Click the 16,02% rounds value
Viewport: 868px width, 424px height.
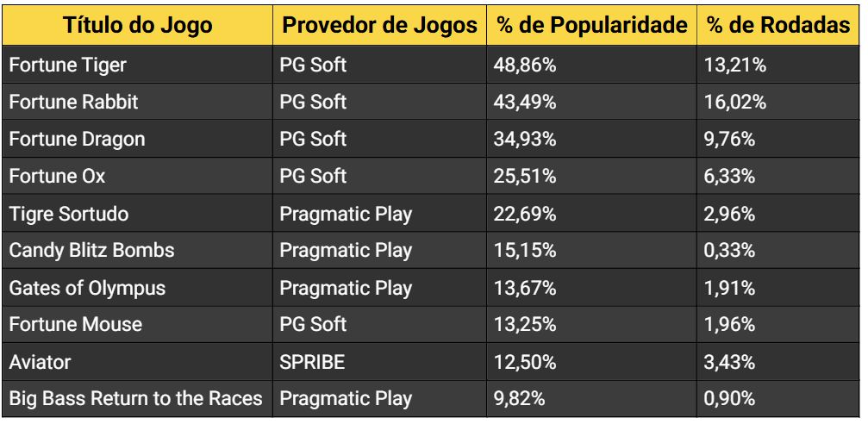[735, 102]
